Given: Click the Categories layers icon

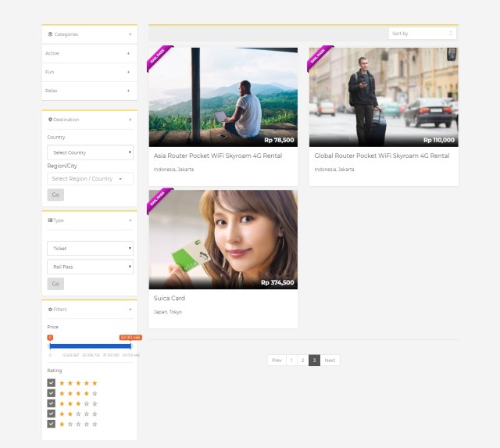Looking at the screenshot, I should [x=50, y=34].
